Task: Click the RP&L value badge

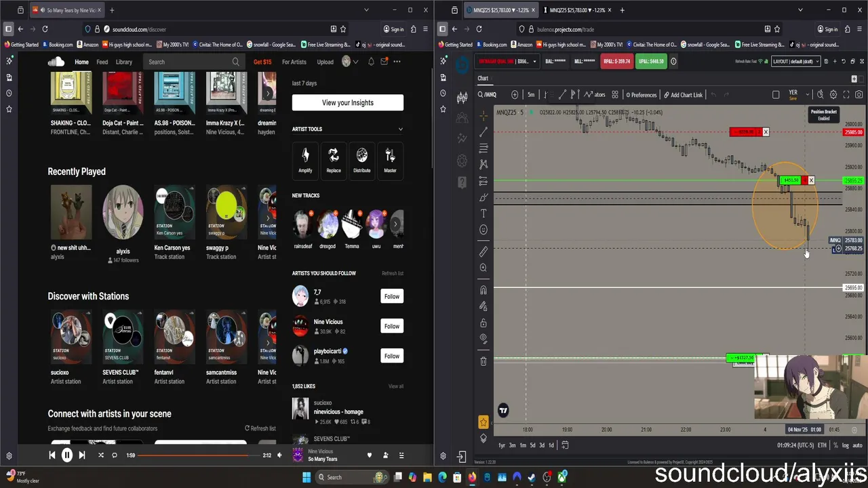Action: click(x=616, y=61)
